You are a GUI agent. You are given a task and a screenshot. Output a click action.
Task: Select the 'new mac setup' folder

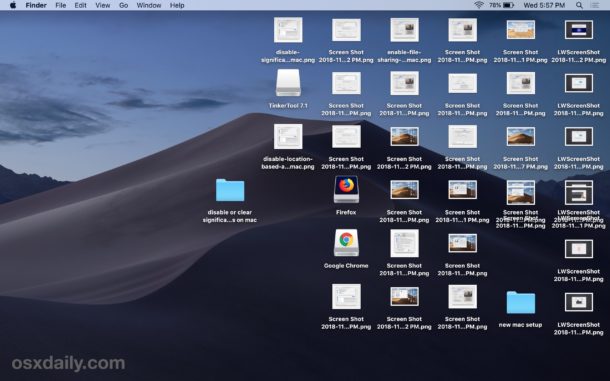click(521, 302)
